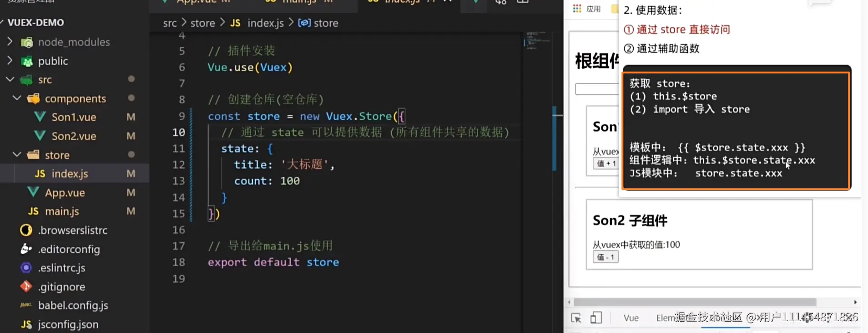Click the title '大标题' string on line 12
Image resolution: width=868 pixels, height=333 pixels.
coord(305,164)
